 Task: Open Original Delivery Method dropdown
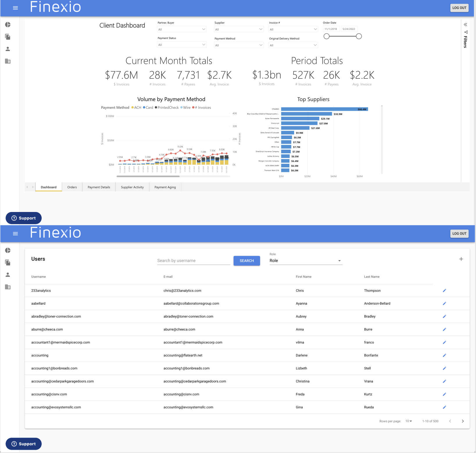pyautogui.click(x=293, y=45)
